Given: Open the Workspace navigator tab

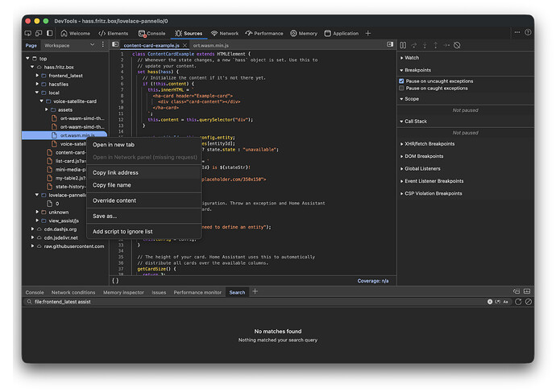Looking at the screenshot, I should [56, 45].
